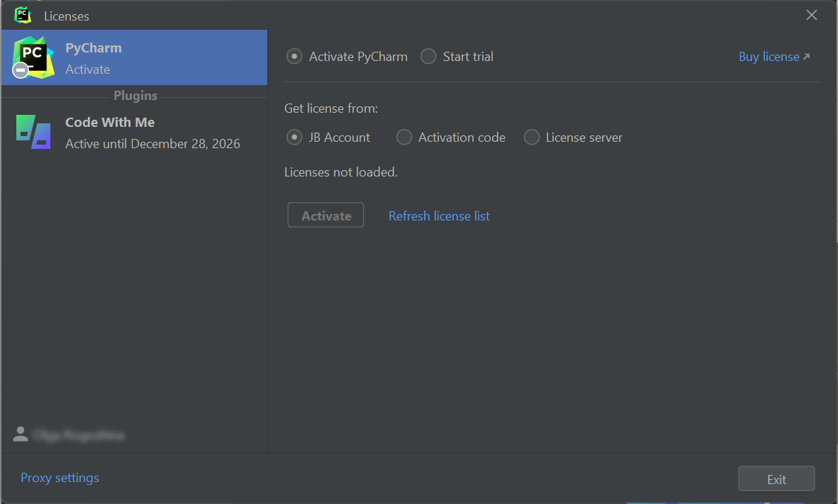Click the Exit button
This screenshot has width=838, height=504.
[x=776, y=479]
